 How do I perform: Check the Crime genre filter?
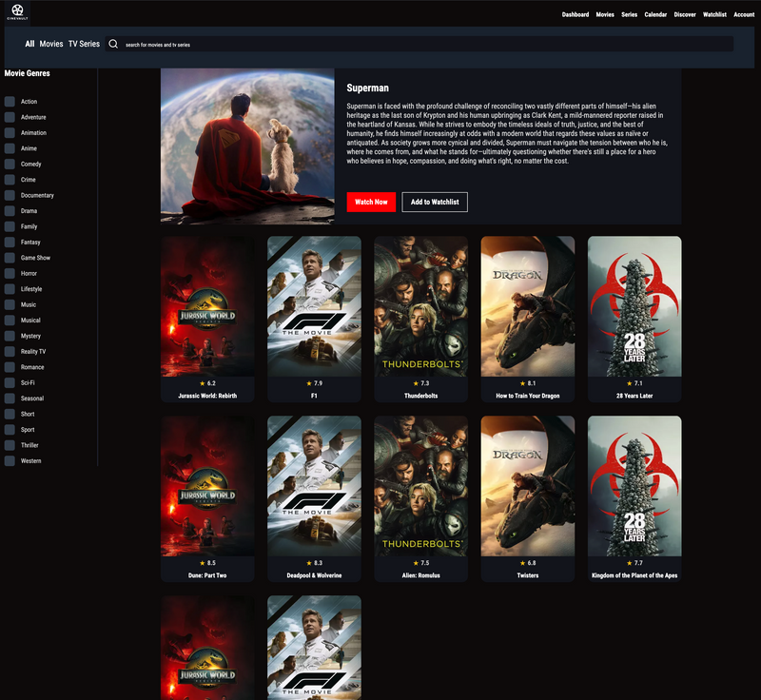tap(10, 180)
